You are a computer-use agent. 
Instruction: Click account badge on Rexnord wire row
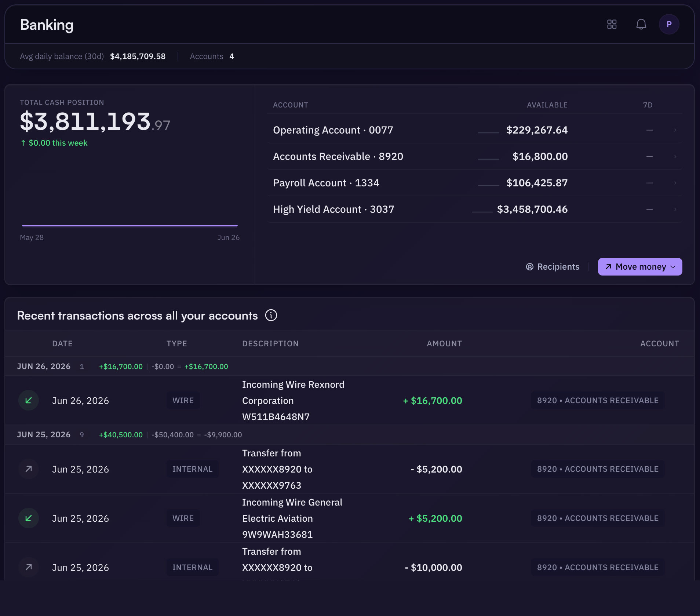click(598, 400)
